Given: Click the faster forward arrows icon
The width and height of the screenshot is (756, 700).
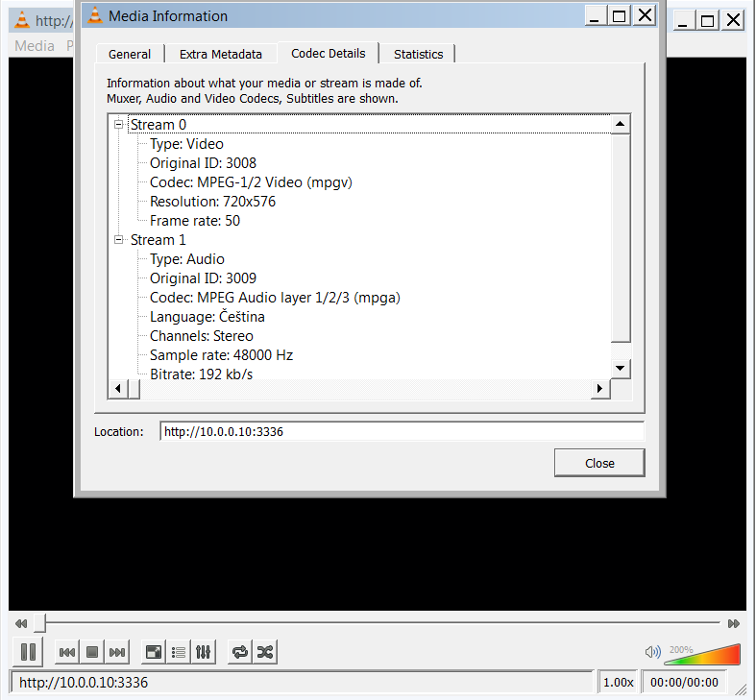Looking at the screenshot, I should [733, 623].
